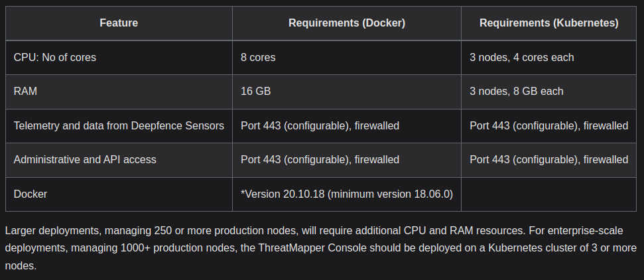Select the 3 nodes, 4 cores each cell
The width and height of the screenshot is (644, 280).
click(548, 58)
